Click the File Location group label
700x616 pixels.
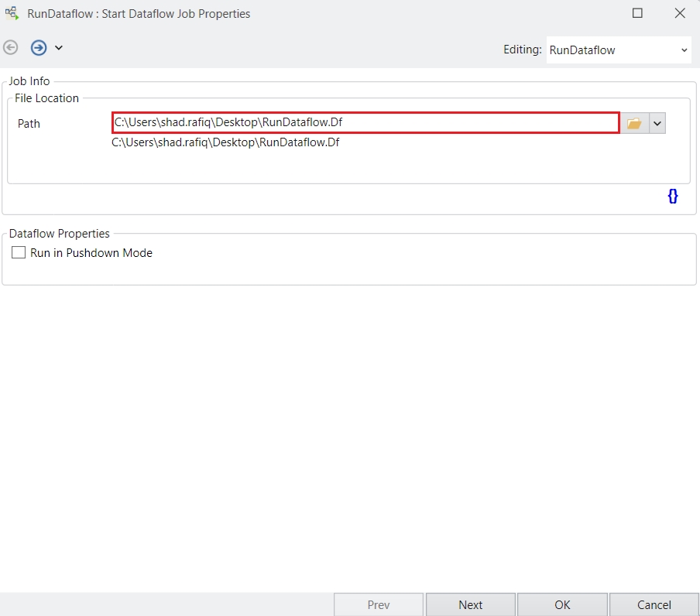(46, 98)
